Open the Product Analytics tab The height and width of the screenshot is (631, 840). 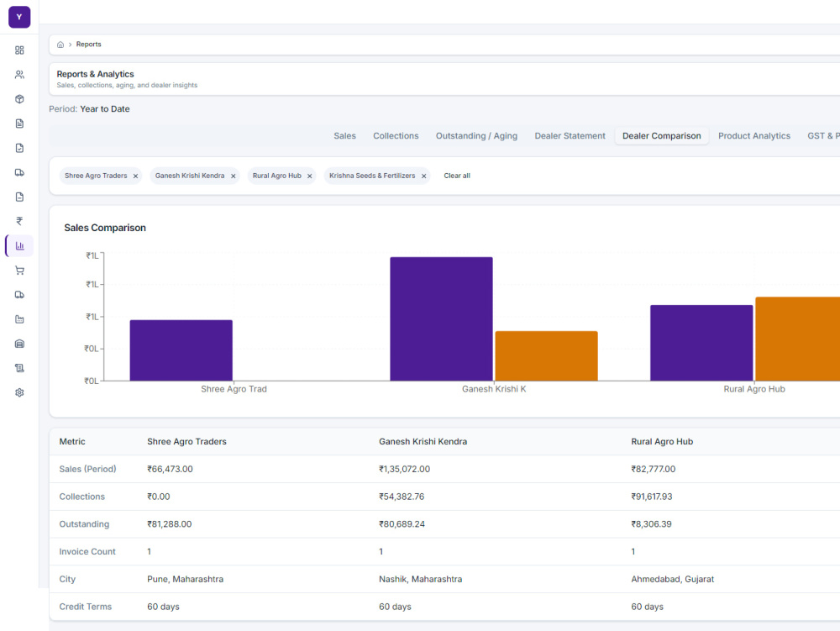point(753,136)
